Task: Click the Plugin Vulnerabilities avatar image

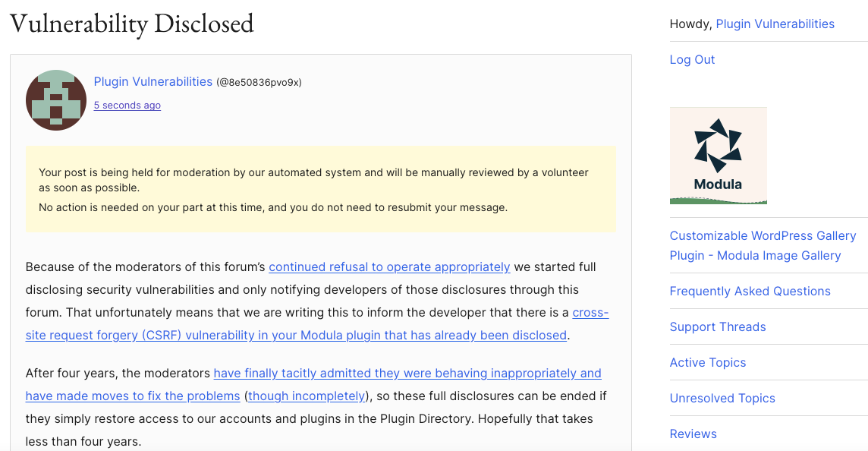Action: (x=56, y=100)
